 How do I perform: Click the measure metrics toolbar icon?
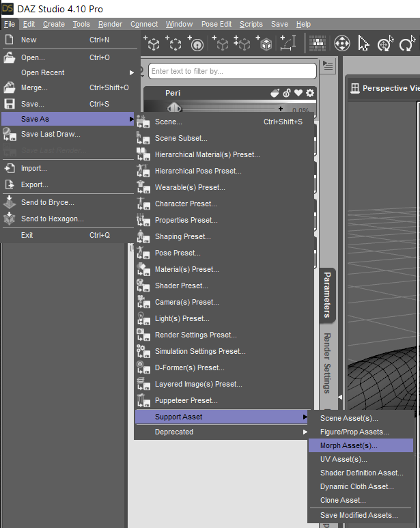point(288,43)
